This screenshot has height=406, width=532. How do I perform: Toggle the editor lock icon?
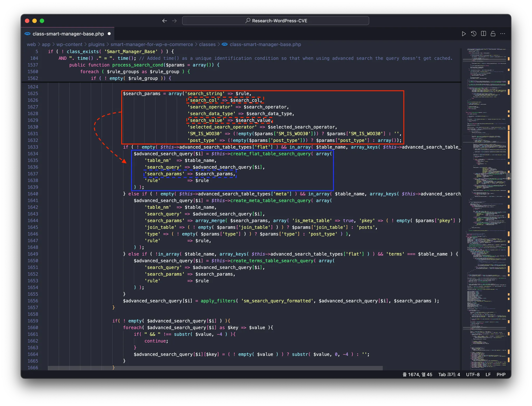493,34
